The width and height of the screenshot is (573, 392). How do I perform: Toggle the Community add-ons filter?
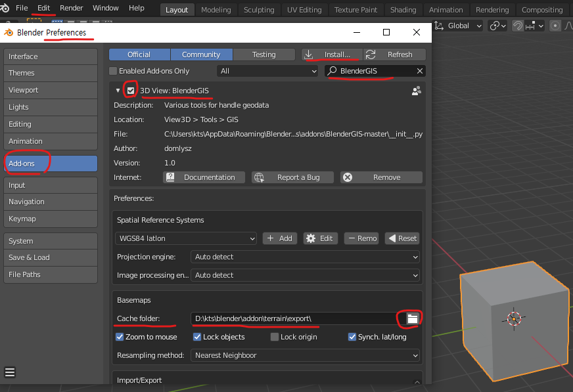pos(201,54)
